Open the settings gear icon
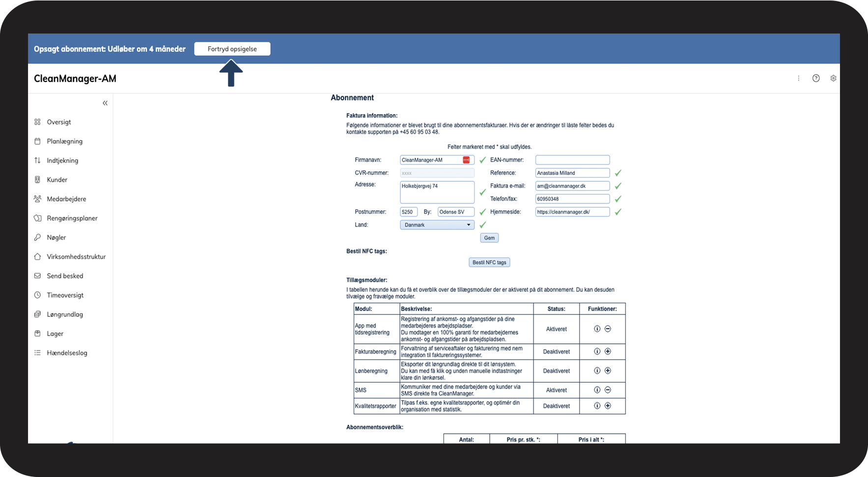 833,78
